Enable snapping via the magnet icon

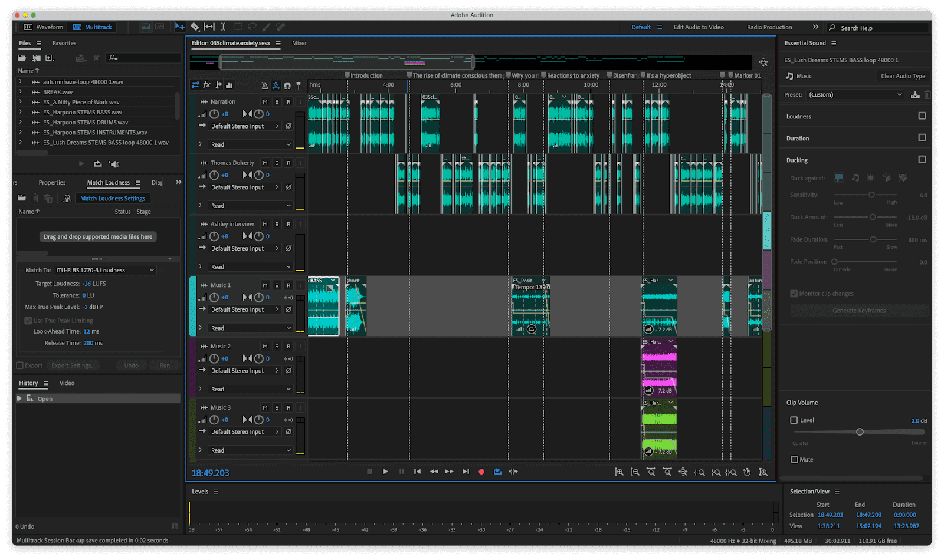(287, 85)
